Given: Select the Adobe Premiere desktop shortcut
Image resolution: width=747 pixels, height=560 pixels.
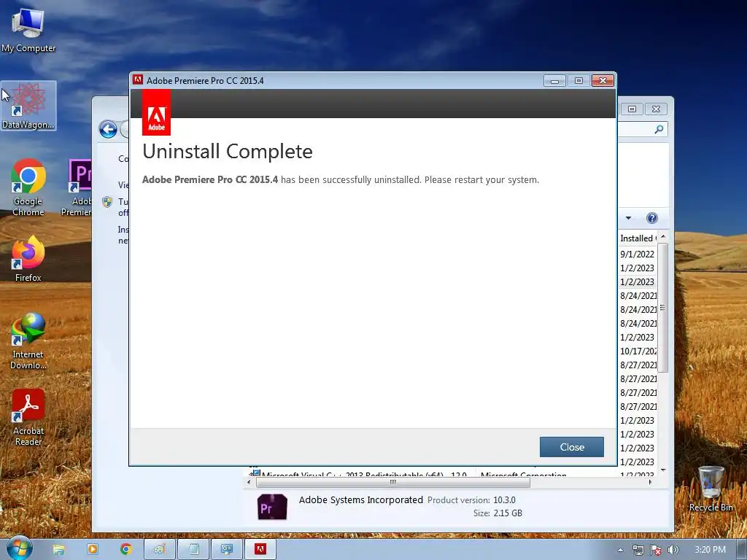Looking at the screenshot, I should [x=76, y=187].
